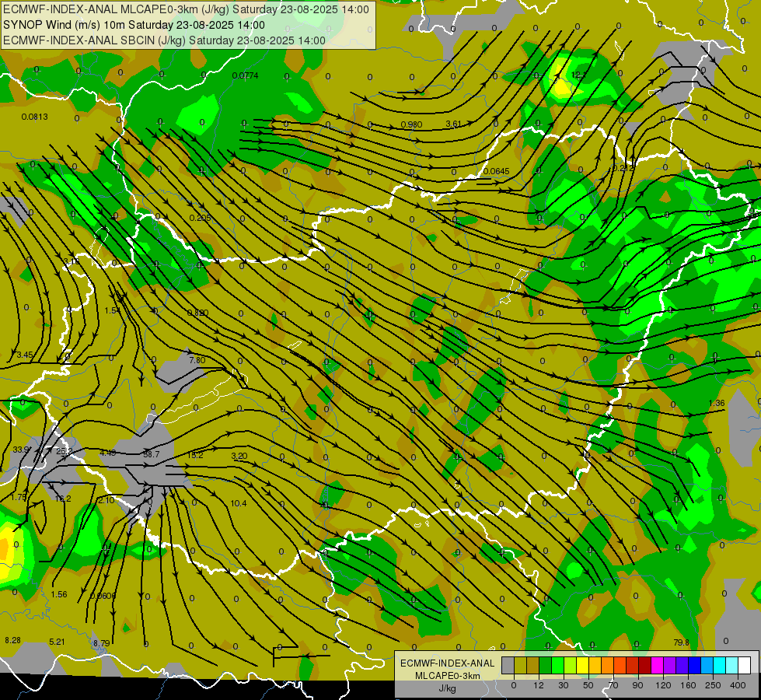Screen dimensions: 761x700
Task: Click the map value '0.0645'
Action: [496, 171]
